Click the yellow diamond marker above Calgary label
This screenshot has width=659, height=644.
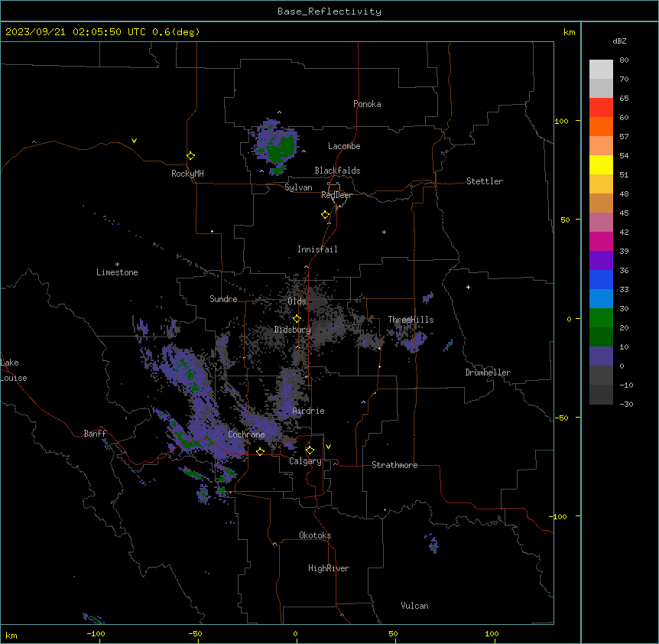coord(310,450)
